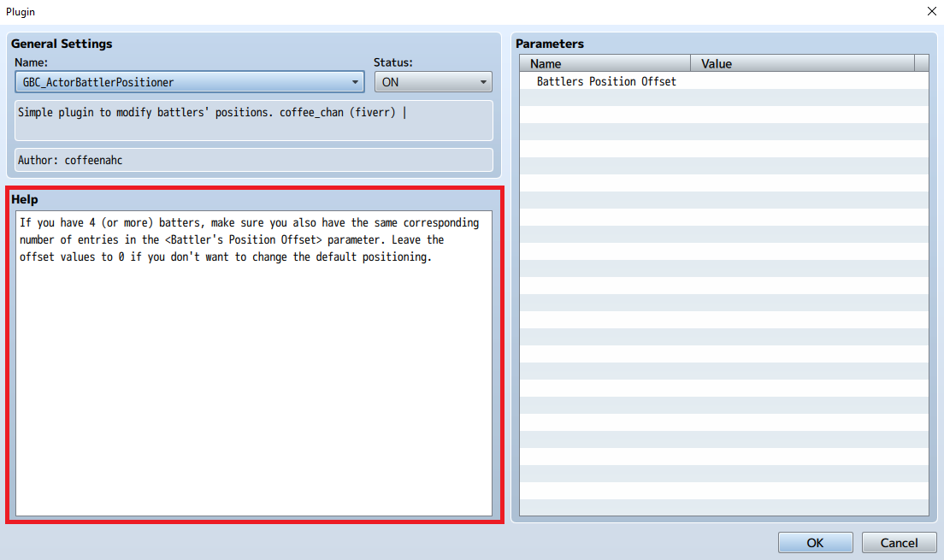Viewport: 944px width, 560px height.
Task: Open the plugin Name dropdown
Action: coord(190,82)
